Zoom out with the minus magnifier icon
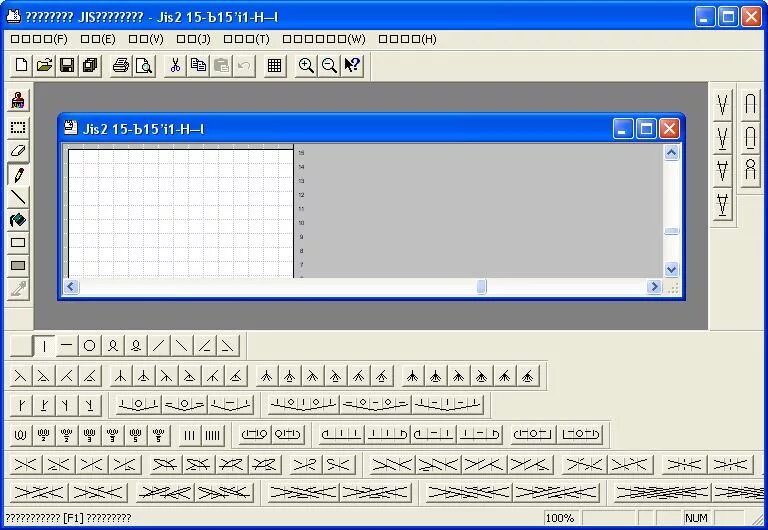 coord(329,65)
